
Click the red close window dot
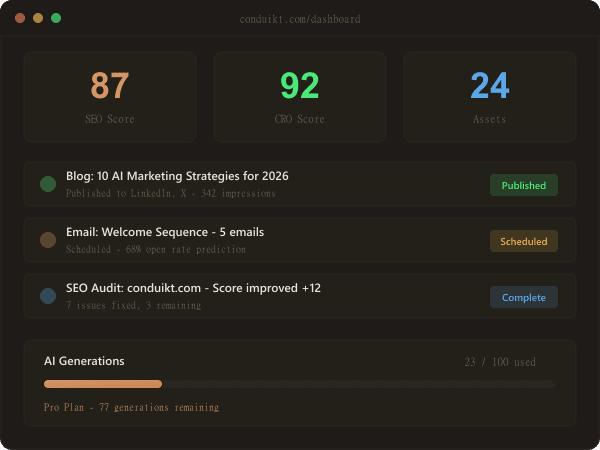pyautogui.click(x=20, y=18)
